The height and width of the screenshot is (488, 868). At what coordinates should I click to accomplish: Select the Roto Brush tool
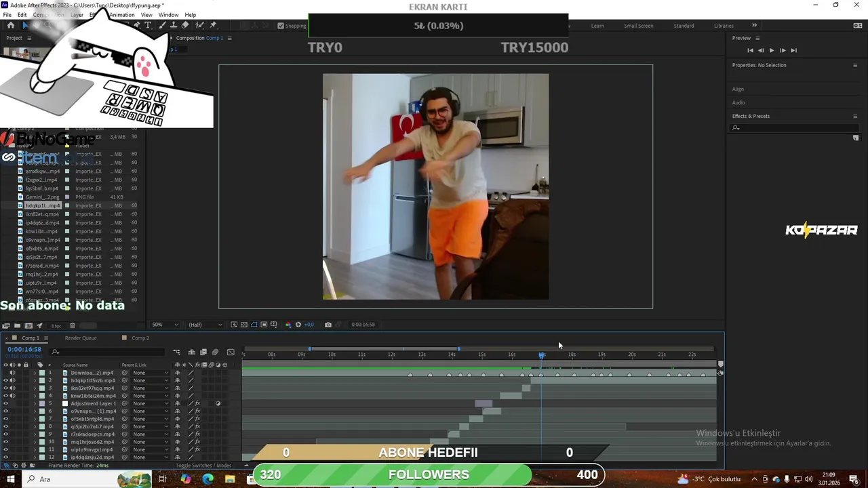200,25
